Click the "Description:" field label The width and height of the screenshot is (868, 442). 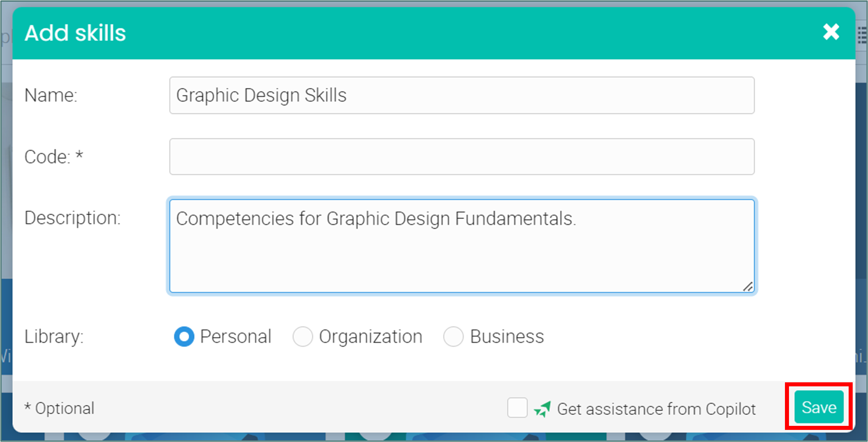click(x=73, y=218)
